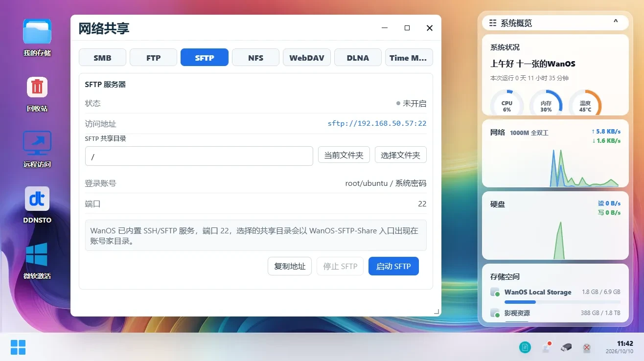This screenshot has width=644, height=361.
Task: Click the upload speed 5.8 KB/s
Action: coord(606,132)
